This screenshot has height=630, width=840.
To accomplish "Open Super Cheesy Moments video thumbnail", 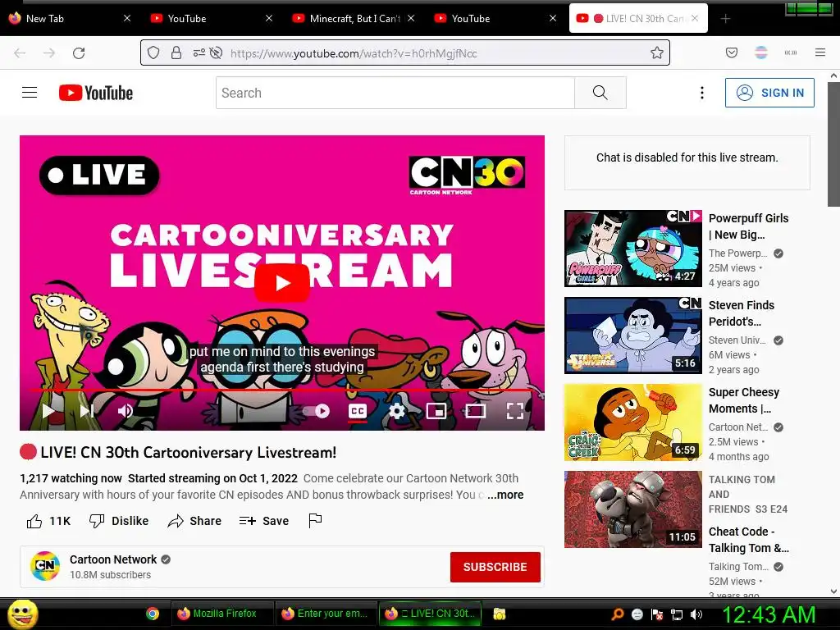I will click(x=632, y=422).
